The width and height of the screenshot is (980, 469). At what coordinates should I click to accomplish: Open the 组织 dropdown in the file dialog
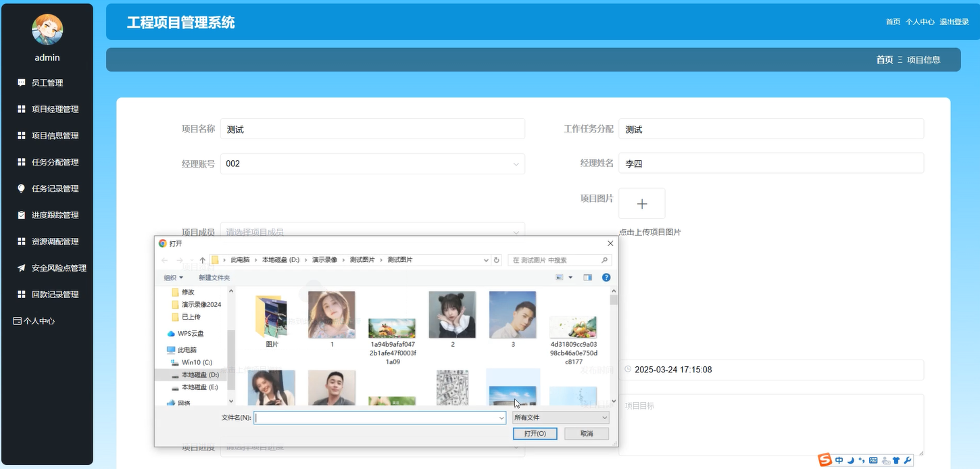tap(174, 277)
